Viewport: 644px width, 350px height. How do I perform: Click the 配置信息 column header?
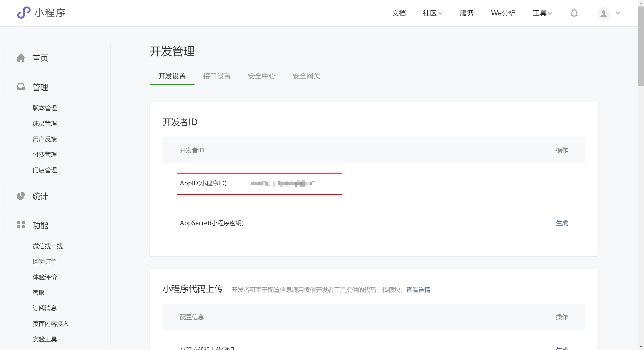tap(192, 317)
